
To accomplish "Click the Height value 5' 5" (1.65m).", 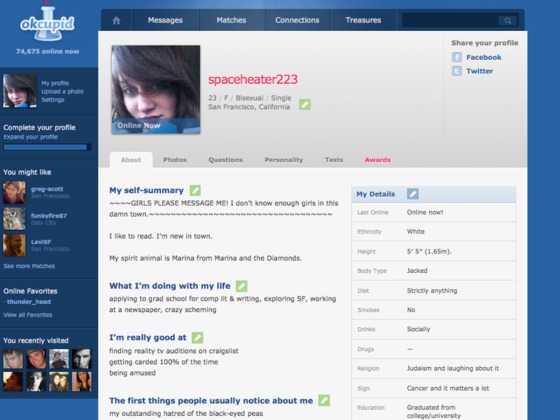I will 429,251.
